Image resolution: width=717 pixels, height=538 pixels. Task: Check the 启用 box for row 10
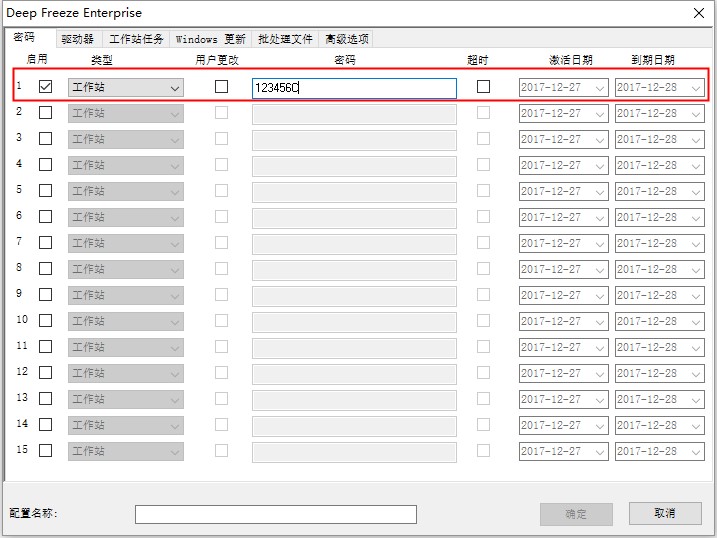click(x=46, y=321)
